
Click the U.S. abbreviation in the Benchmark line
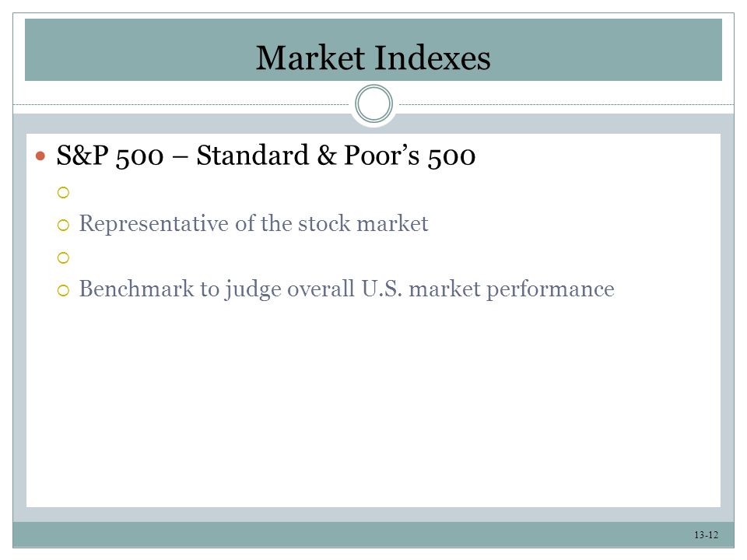381,289
